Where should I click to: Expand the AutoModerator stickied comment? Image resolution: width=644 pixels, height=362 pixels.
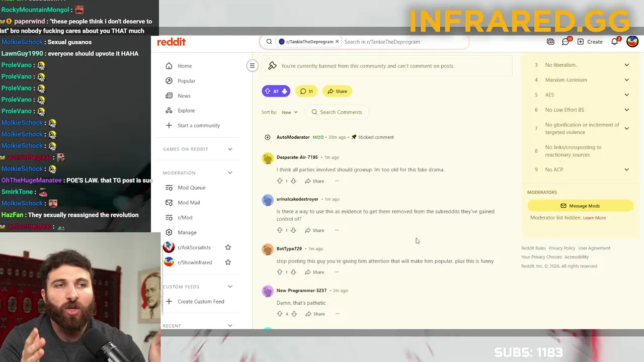click(267, 137)
